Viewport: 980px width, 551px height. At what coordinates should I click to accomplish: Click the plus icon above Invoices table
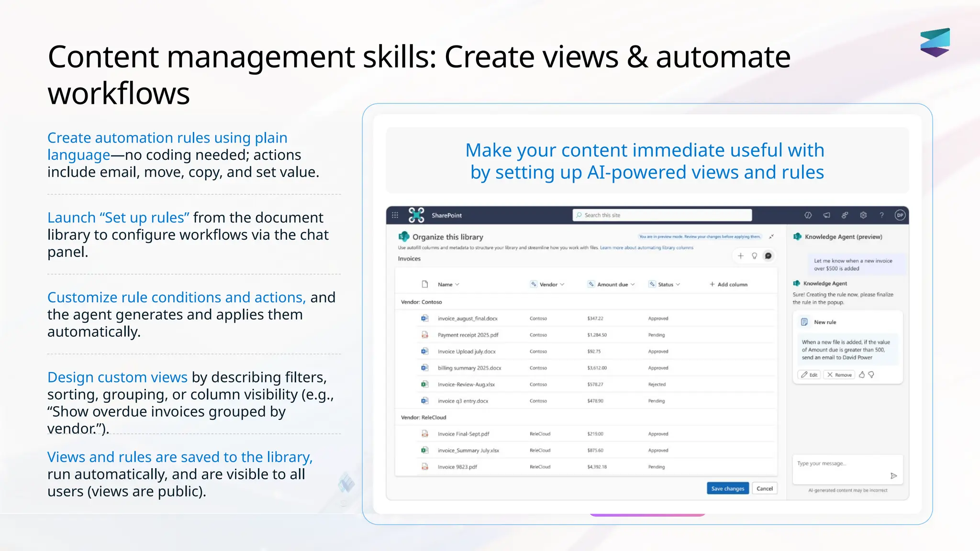[x=740, y=256]
